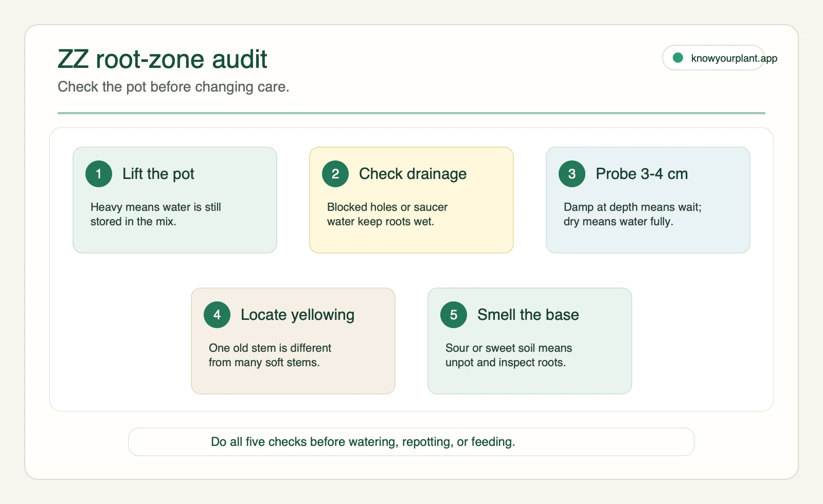This screenshot has height=504, width=823.
Task: Select the 'Lift the pot' heading
Action: tap(158, 174)
